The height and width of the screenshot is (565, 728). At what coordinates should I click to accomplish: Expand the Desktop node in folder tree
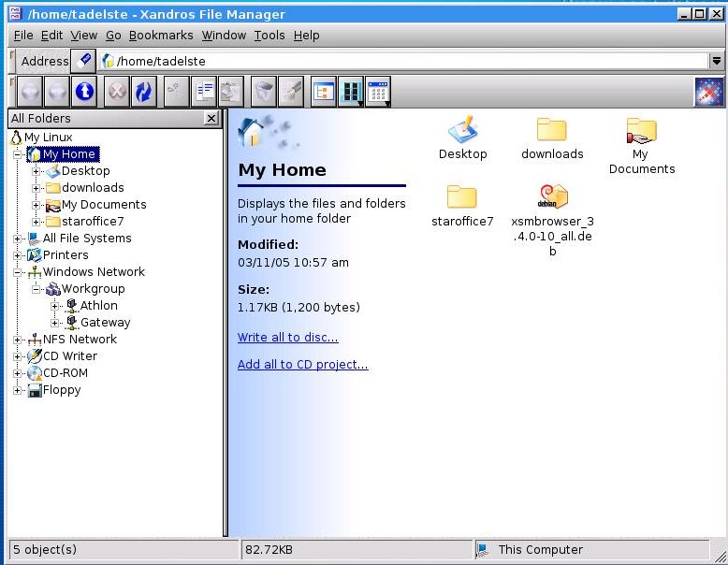click(36, 171)
